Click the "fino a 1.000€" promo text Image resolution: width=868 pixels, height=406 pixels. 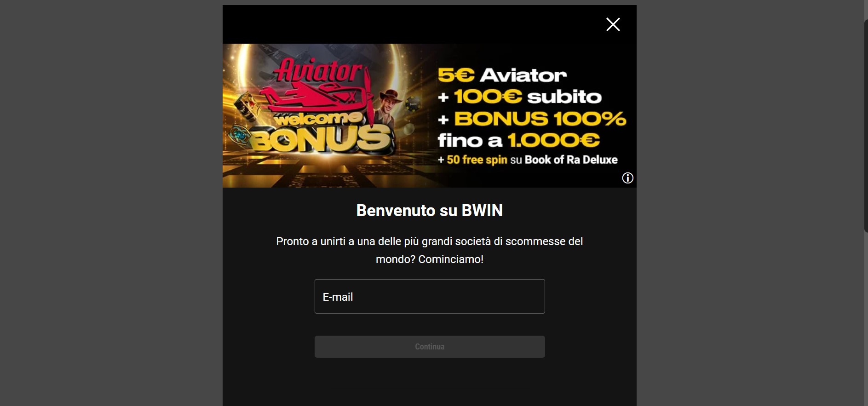point(519,140)
